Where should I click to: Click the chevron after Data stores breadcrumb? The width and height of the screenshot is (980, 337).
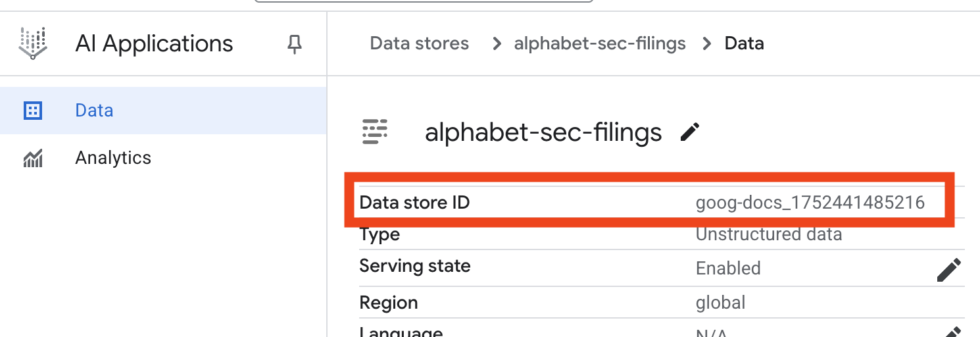coord(497,44)
